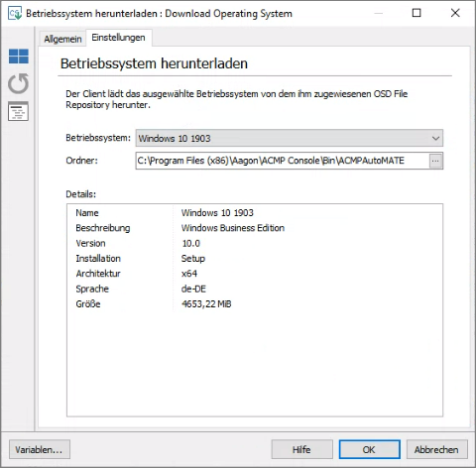
Task: Click the Name value Windows 10 1903
Action: pyautogui.click(x=217, y=213)
